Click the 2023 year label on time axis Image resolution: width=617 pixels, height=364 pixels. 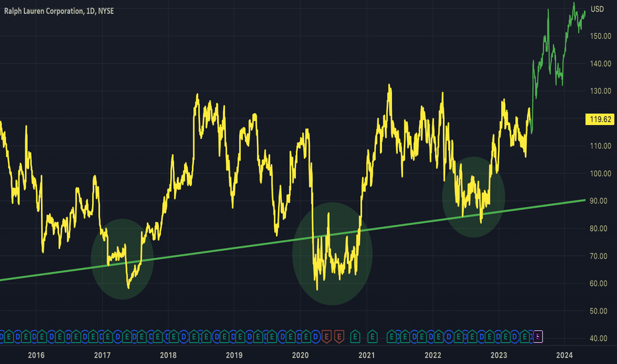click(x=498, y=355)
